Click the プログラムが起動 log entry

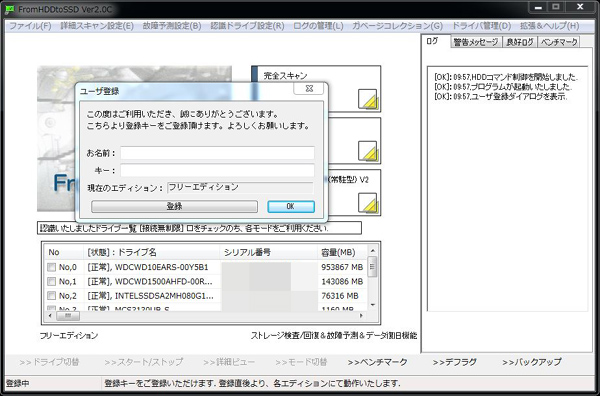[503, 87]
